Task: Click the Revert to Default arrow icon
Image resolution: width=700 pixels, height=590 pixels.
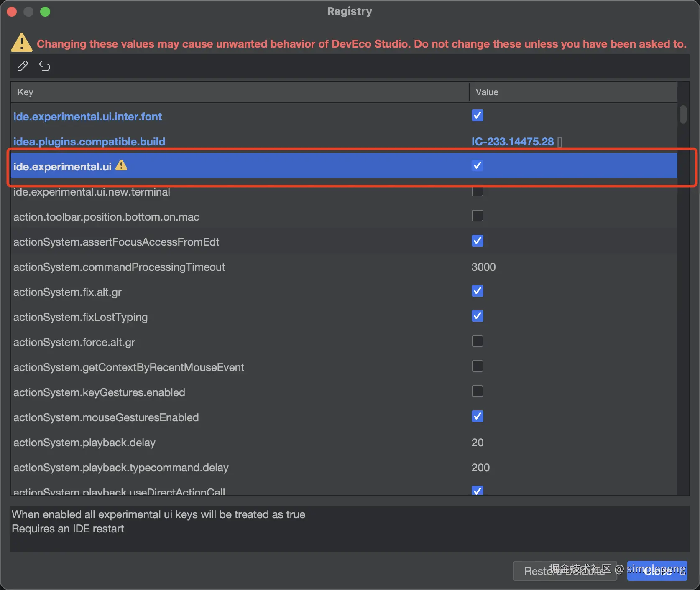Action: 45,66
